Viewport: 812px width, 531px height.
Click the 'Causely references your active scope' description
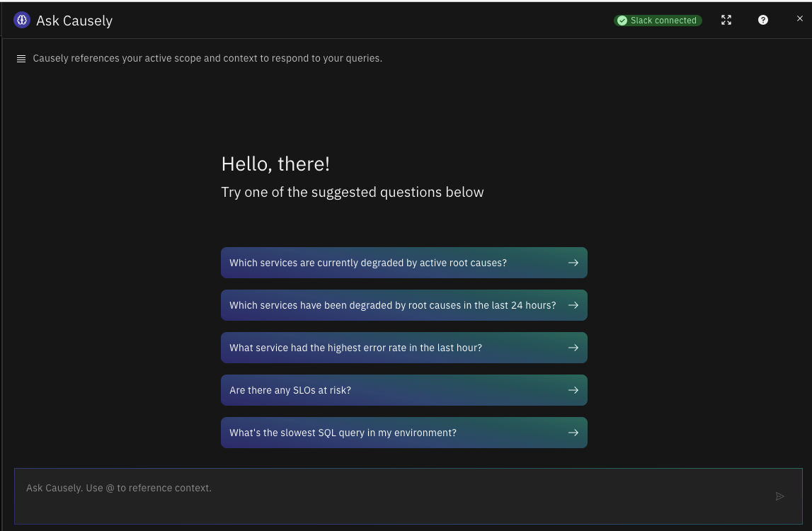coord(207,59)
